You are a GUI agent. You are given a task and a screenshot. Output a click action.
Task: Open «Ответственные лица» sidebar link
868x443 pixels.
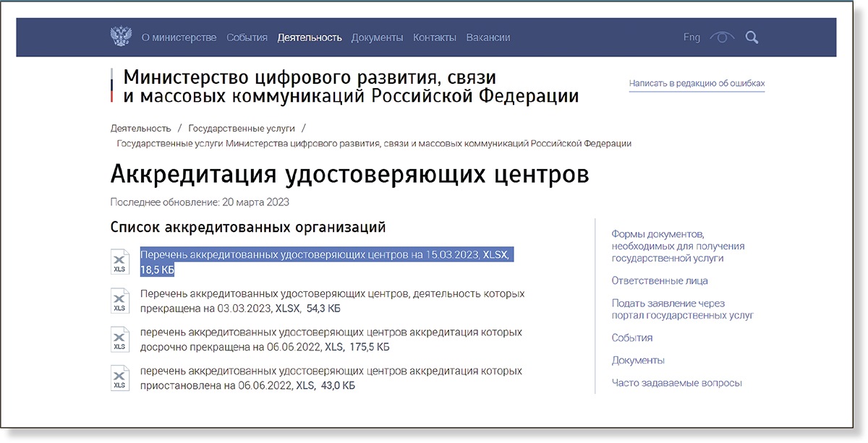660,280
